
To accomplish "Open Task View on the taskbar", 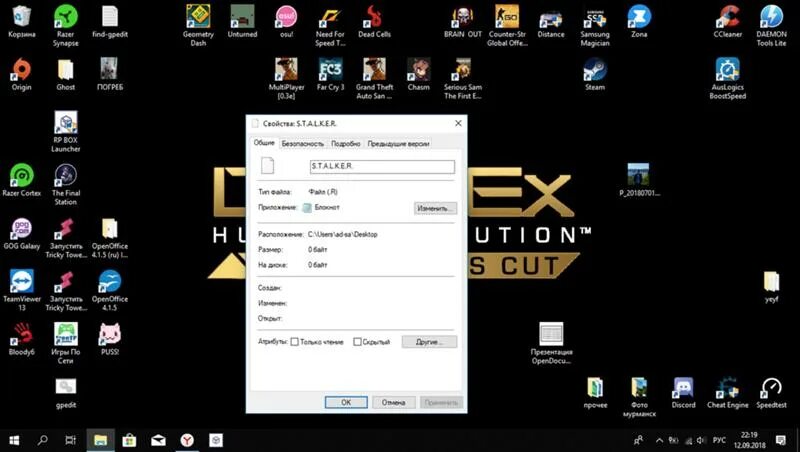I will pyautogui.click(x=70, y=440).
